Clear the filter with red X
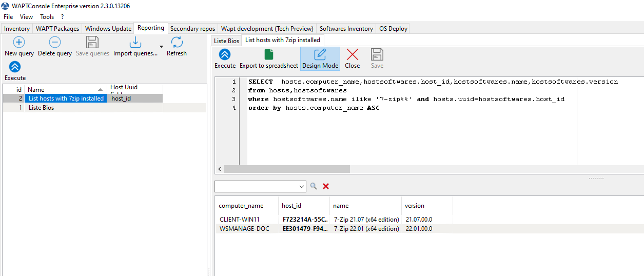This screenshot has height=276, width=644. tap(326, 186)
